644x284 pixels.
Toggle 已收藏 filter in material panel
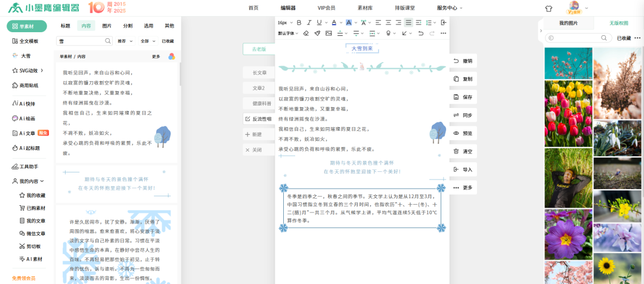[x=168, y=41]
